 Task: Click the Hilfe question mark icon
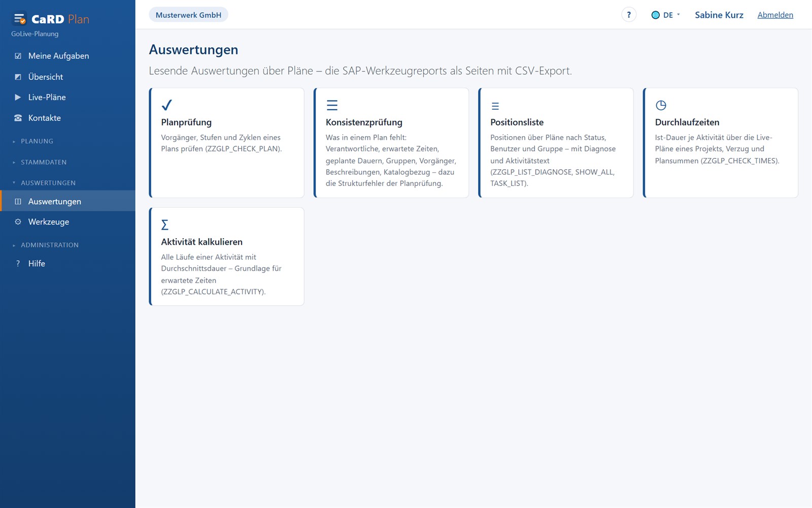tap(18, 264)
